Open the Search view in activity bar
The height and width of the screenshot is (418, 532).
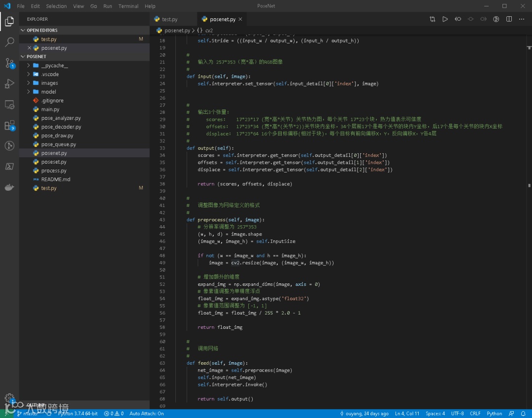9,42
